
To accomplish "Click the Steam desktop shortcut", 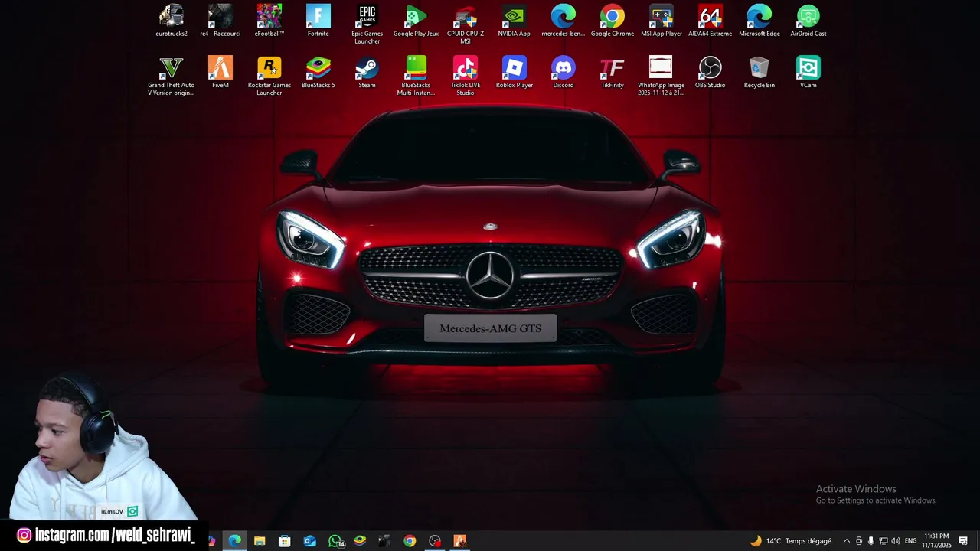I will pos(367,72).
